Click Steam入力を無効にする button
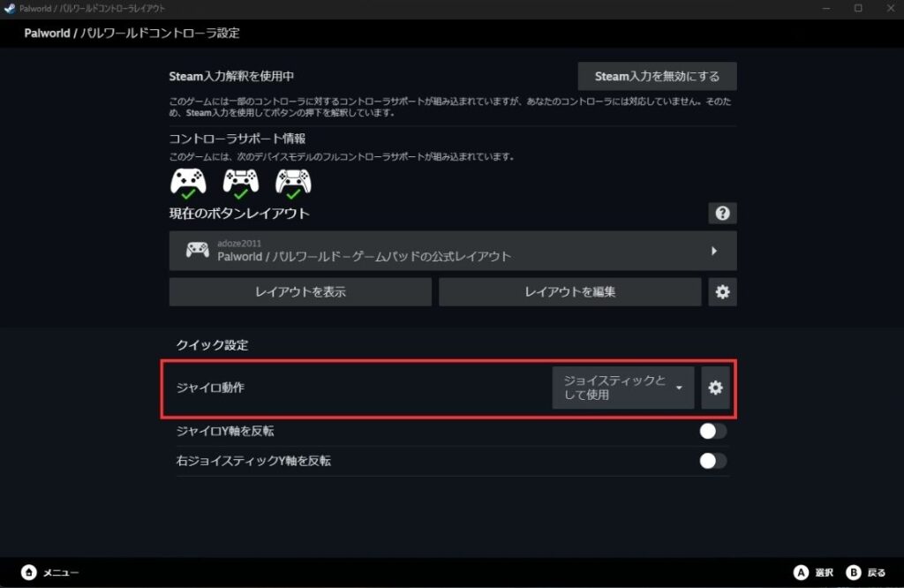904x588 pixels. [x=657, y=76]
